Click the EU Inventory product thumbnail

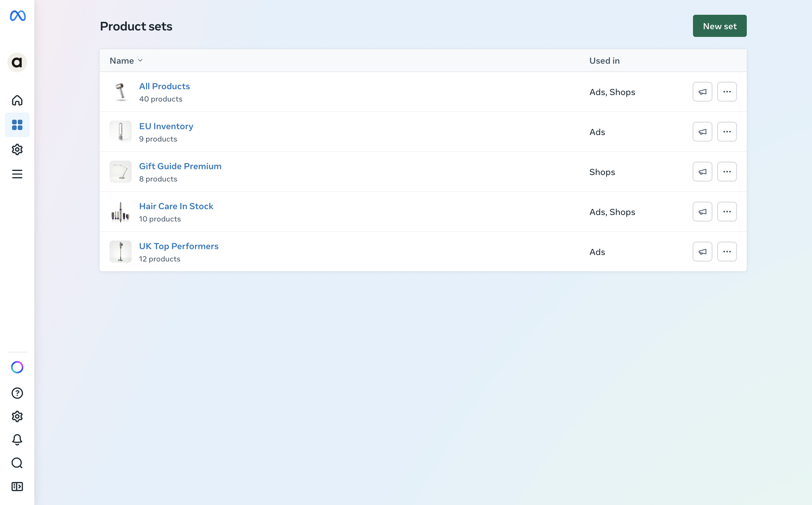click(x=120, y=132)
